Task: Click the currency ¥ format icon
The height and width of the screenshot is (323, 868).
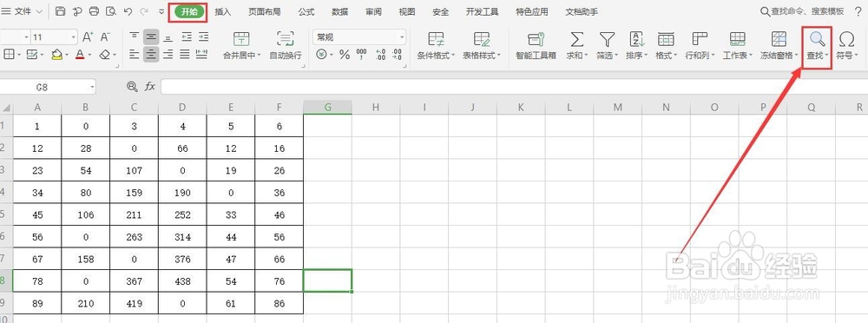Action: [x=321, y=55]
